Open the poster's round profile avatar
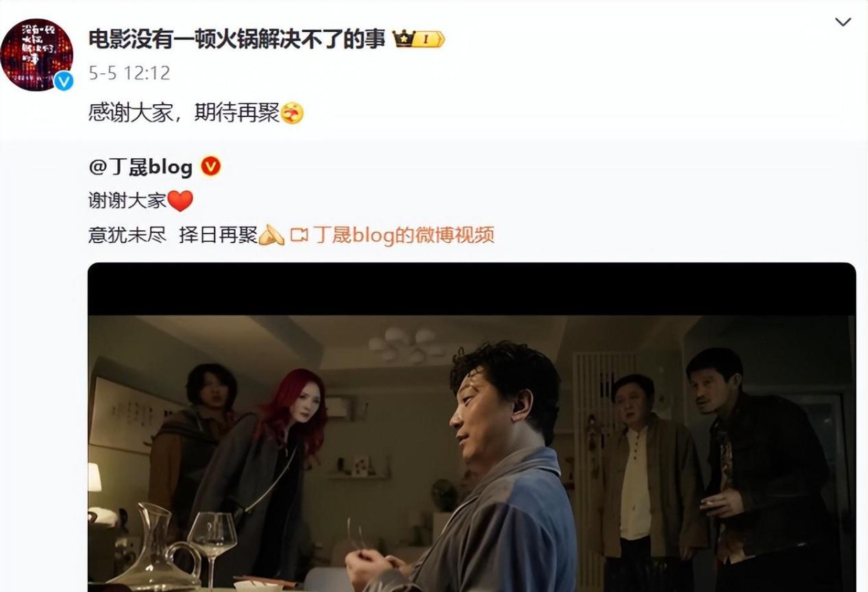This screenshot has width=868, height=592. coord(37,54)
